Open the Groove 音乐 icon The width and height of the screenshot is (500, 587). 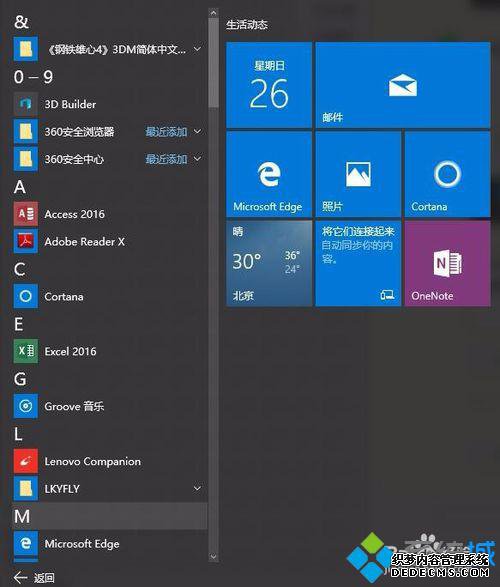coord(25,406)
